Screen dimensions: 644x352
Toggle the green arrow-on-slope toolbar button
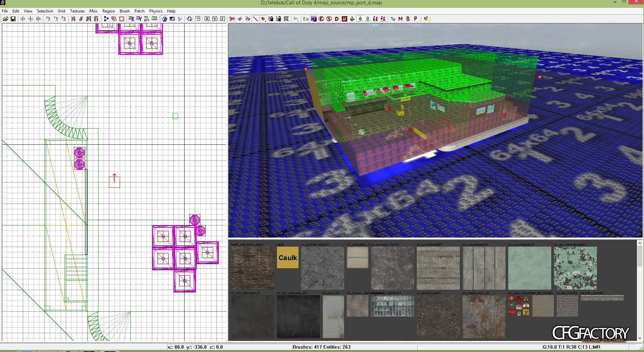(x=360, y=19)
